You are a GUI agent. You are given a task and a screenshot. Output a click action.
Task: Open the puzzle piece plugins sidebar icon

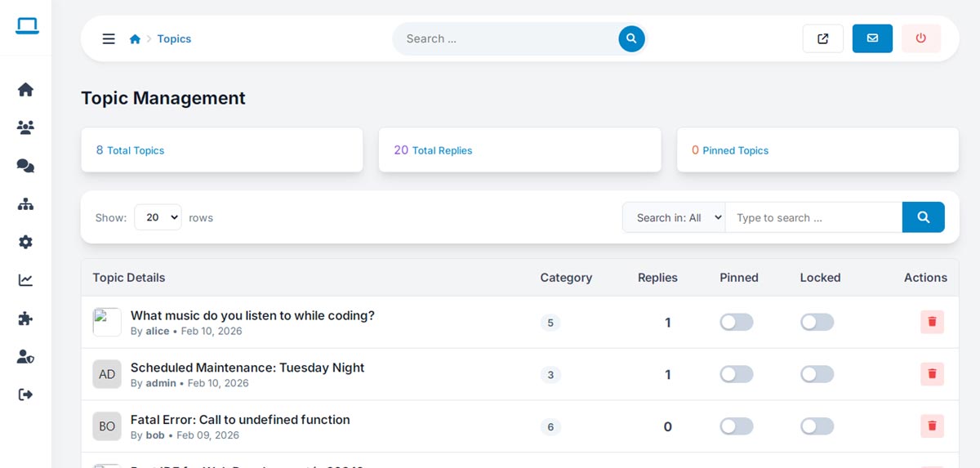coord(25,319)
